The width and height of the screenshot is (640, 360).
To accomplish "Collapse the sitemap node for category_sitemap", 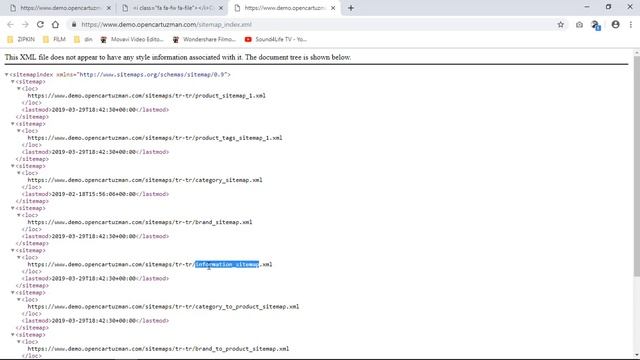I will point(13,166).
